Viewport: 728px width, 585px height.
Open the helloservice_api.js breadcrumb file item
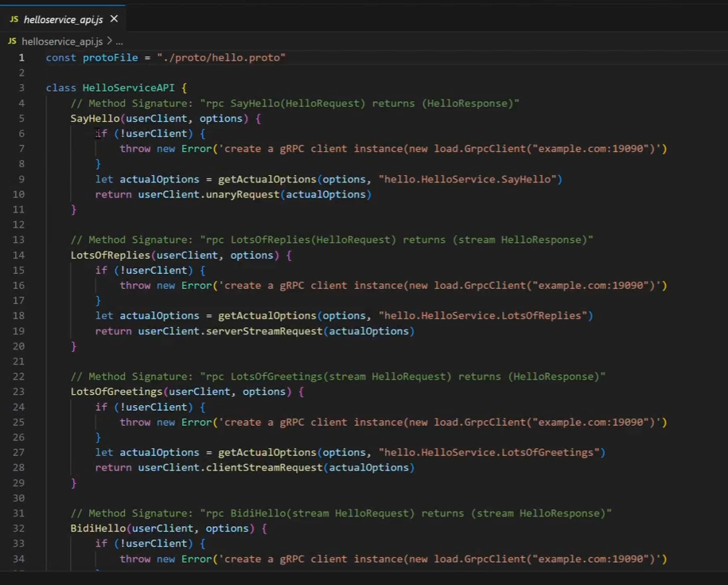tap(62, 41)
